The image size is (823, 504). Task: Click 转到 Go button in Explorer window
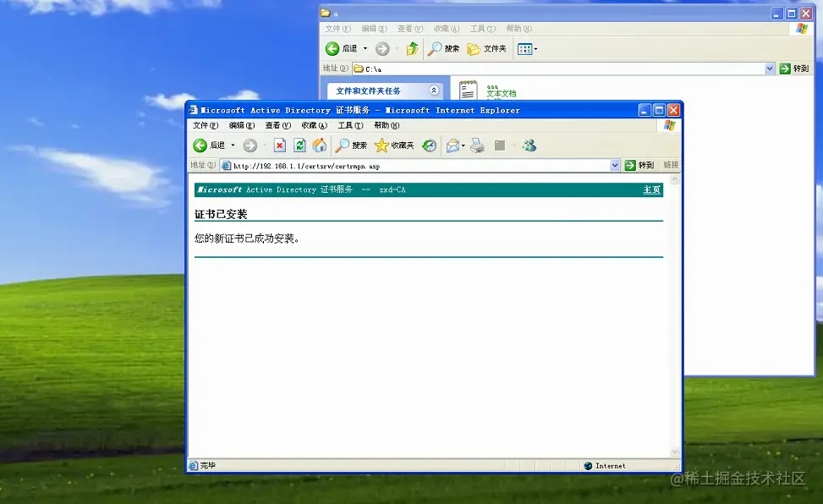794,68
